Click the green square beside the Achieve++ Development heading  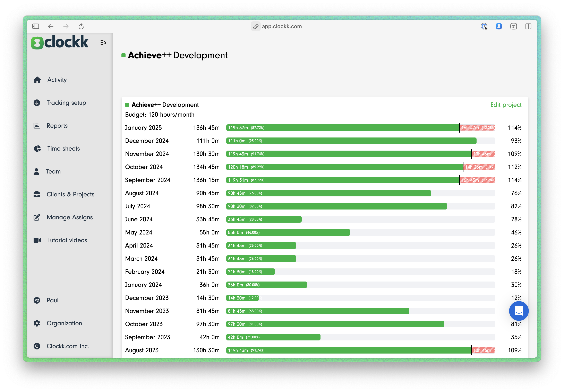click(x=123, y=55)
